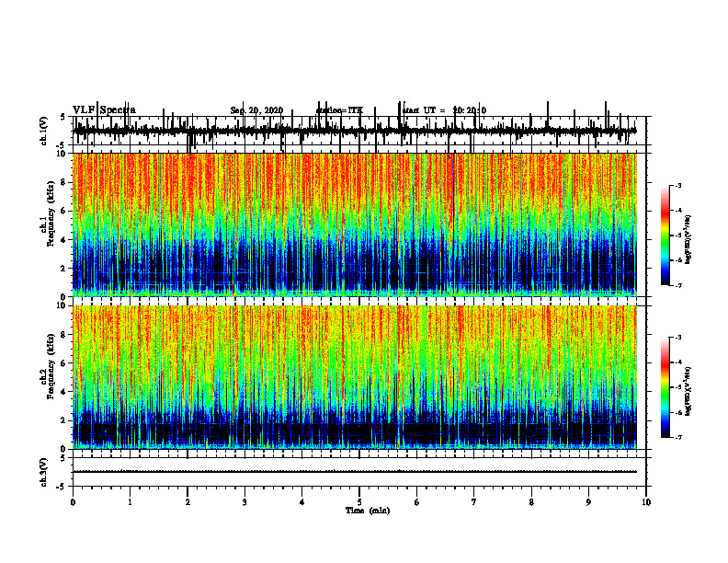Click the ch.1 color bar log(PSD) label
Viewport: 728px width, 563px height.
[688, 239]
